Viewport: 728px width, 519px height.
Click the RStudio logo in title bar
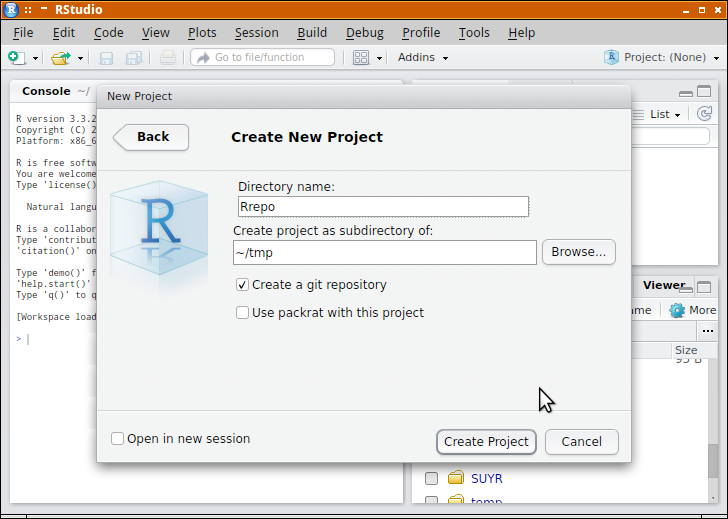pos(11,9)
